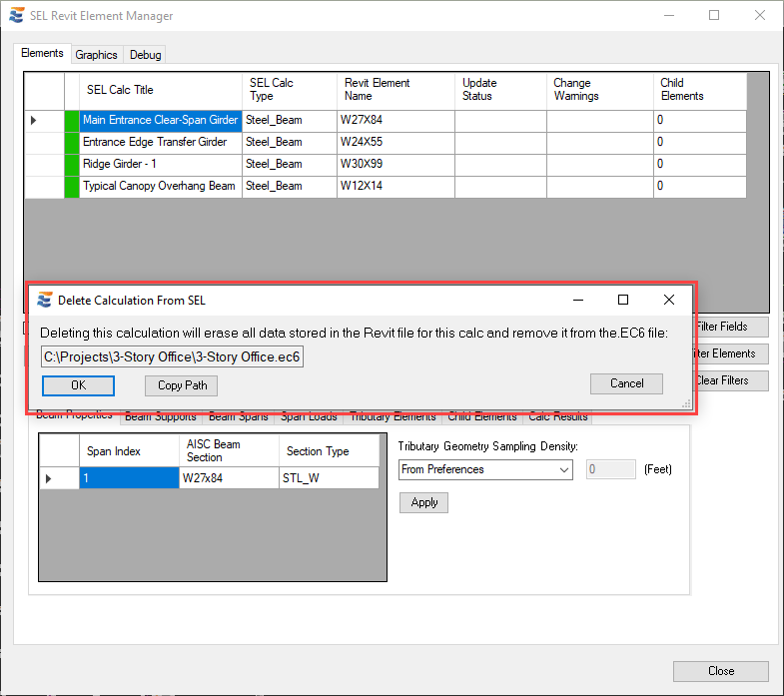Click the SEL Calc Title column header
This screenshot has height=696, width=784.
161,91
